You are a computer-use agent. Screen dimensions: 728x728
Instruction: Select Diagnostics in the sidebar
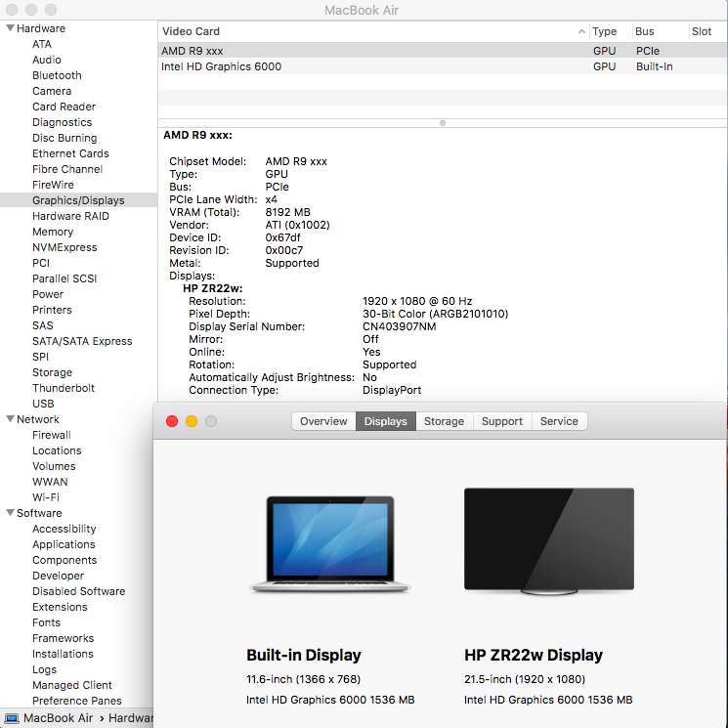[x=62, y=122]
